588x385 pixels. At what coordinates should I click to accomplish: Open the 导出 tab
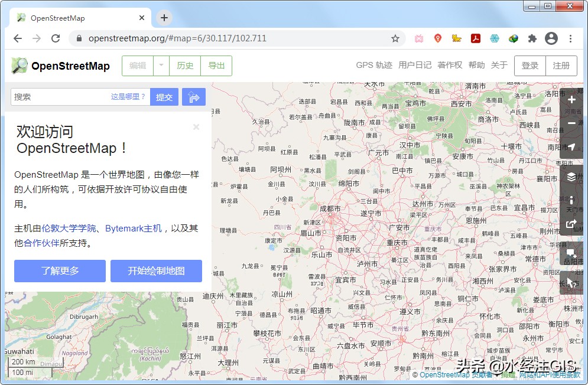click(x=216, y=66)
